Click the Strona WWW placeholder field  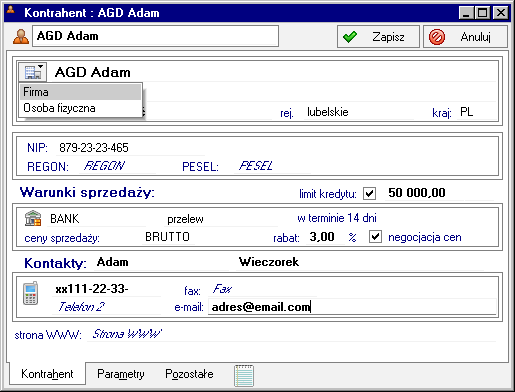click(x=292, y=334)
